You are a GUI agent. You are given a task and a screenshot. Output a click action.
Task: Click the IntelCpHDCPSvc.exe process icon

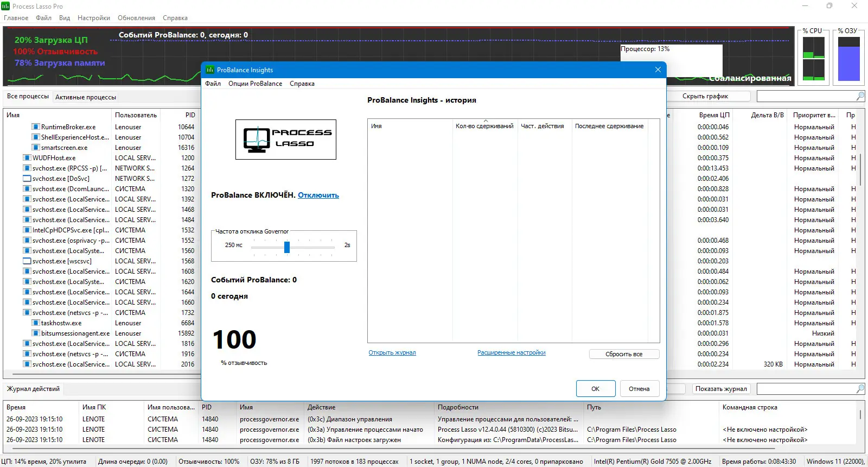pos(27,230)
